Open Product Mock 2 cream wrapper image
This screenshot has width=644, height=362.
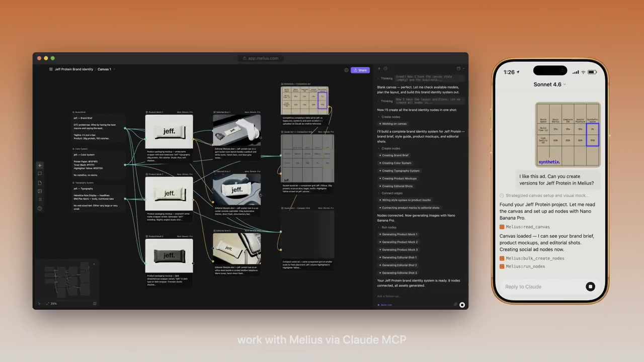tap(169, 194)
